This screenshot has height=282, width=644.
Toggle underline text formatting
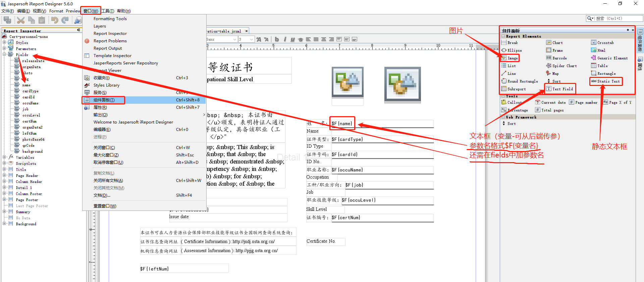292,39
